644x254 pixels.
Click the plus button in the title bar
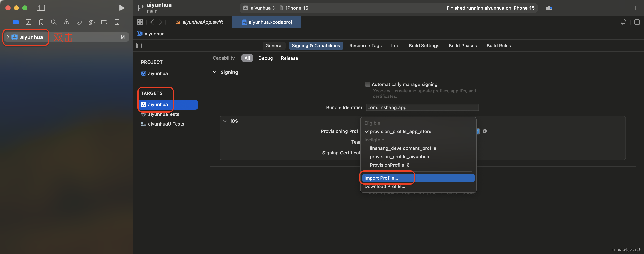click(635, 8)
